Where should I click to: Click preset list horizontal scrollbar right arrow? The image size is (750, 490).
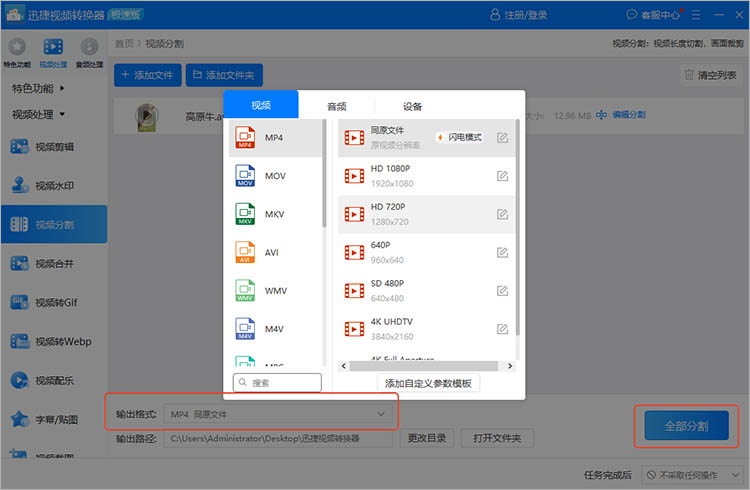(x=510, y=366)
